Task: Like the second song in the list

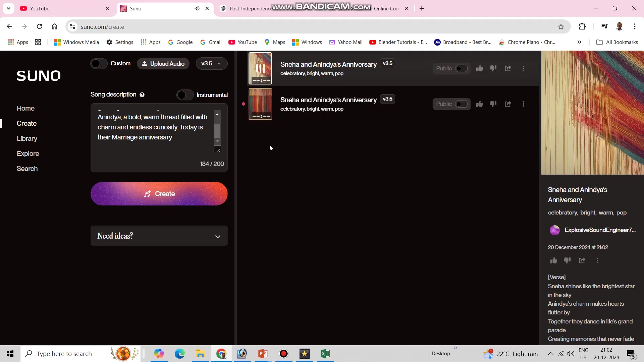Action: [480, 104]
